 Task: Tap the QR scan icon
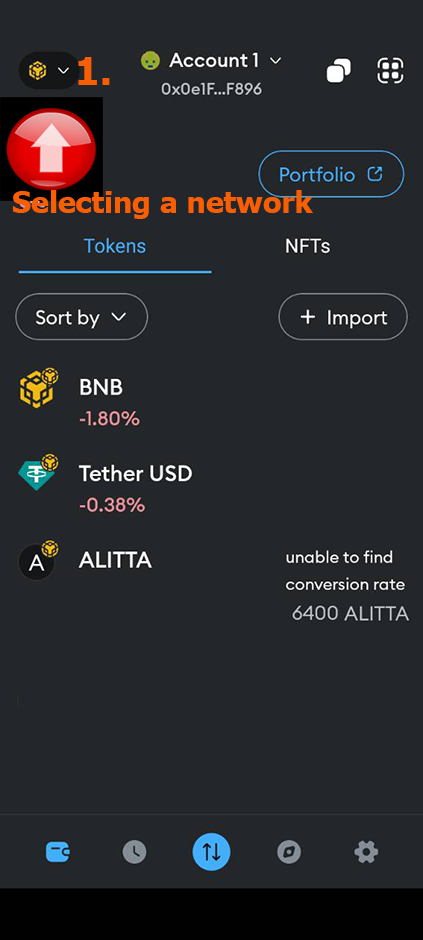(390, 71)
